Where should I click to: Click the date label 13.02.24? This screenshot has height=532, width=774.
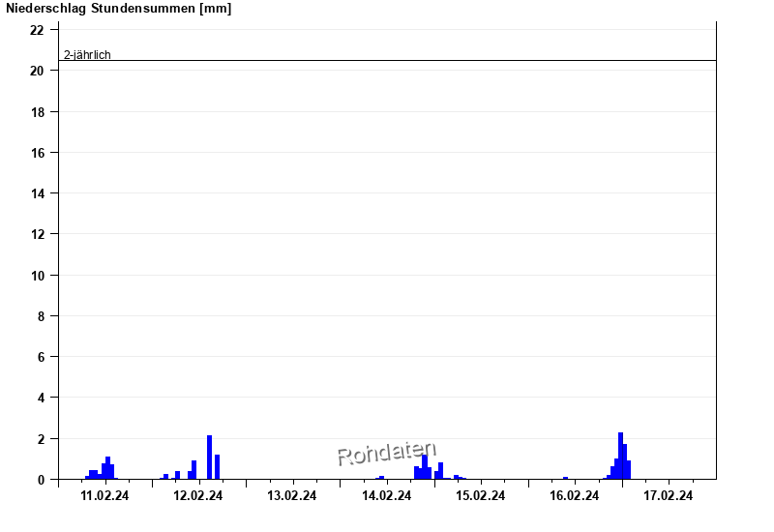[292, 495]
